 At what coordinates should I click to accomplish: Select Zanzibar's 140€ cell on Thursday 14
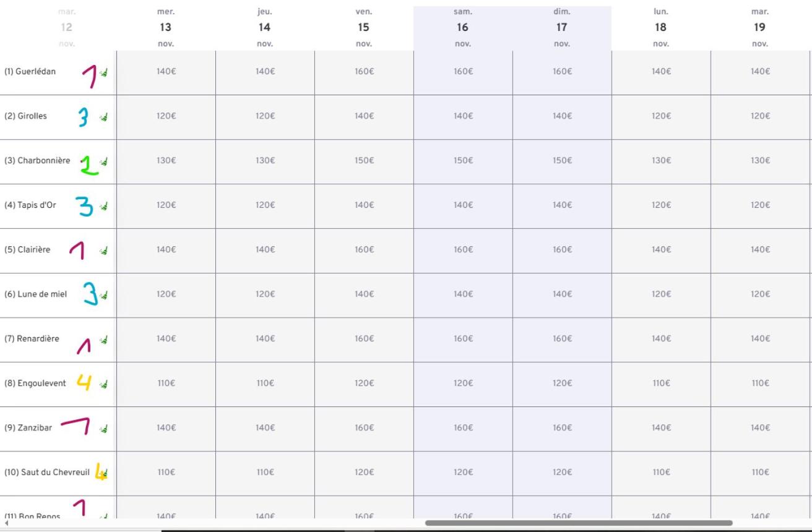point(265,428)
